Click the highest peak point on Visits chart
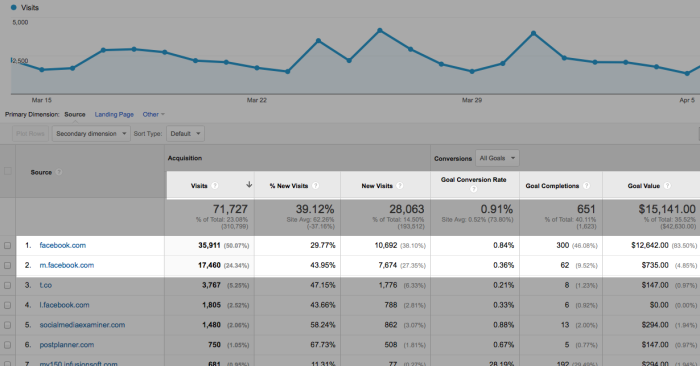700x366 pixels. [380, 31]
